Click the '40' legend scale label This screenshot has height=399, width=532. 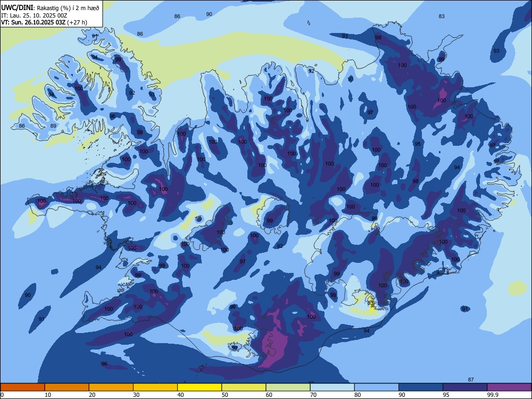(180, 395)
